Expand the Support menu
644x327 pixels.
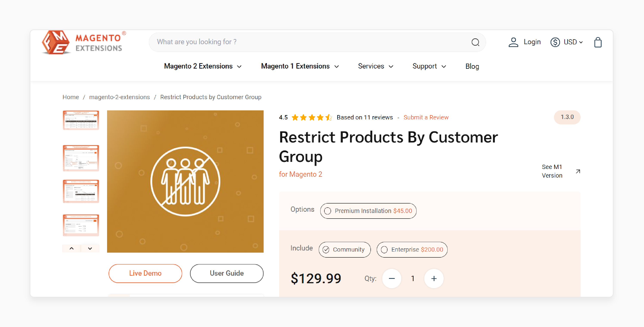[x=429, y=66]
